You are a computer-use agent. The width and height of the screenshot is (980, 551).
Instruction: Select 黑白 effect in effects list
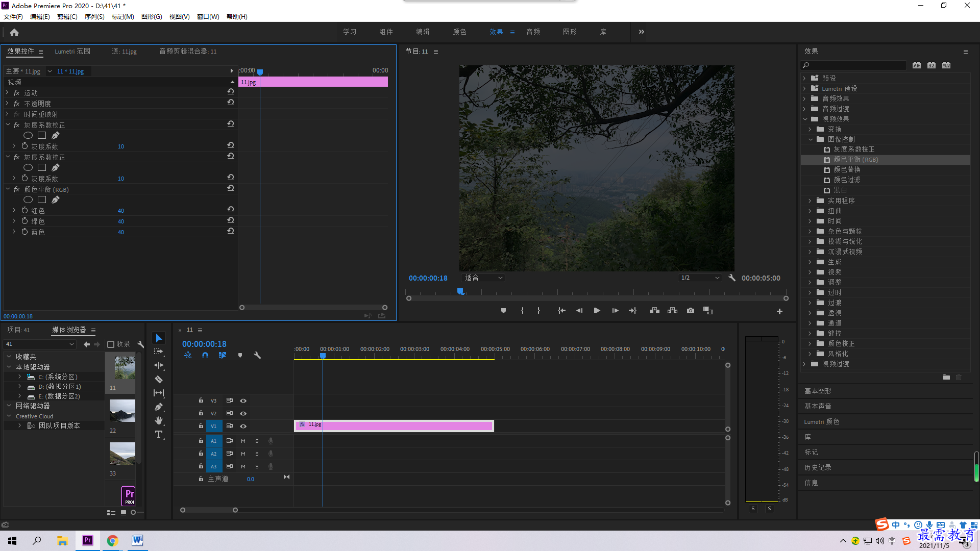pos(840,190)
